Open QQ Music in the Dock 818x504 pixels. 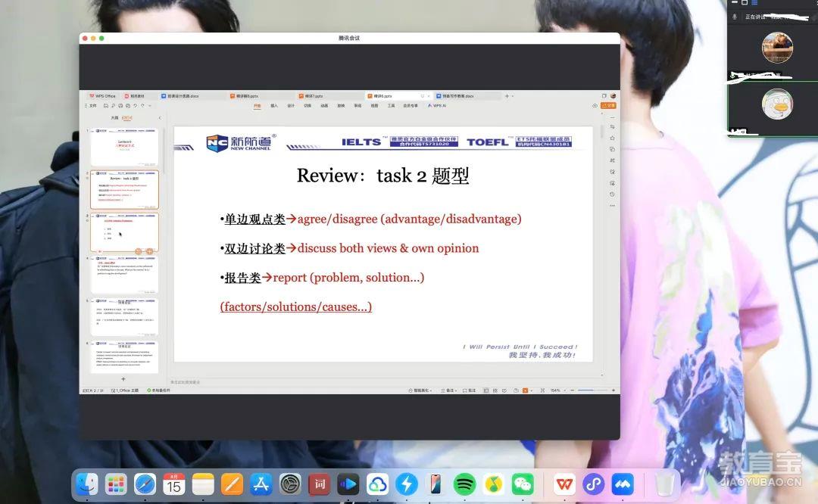(x=494, y=484)
